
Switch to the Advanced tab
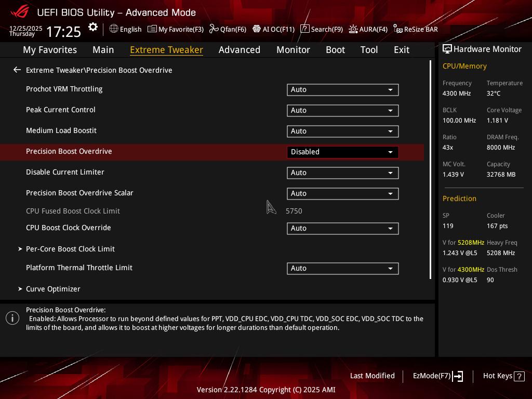tap(239, 50)
